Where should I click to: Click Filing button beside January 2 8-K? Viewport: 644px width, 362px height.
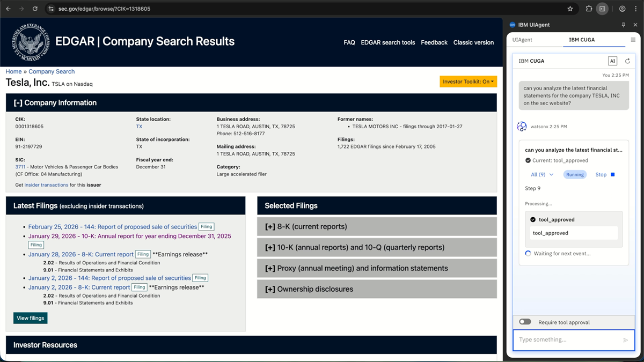(140, 287)
